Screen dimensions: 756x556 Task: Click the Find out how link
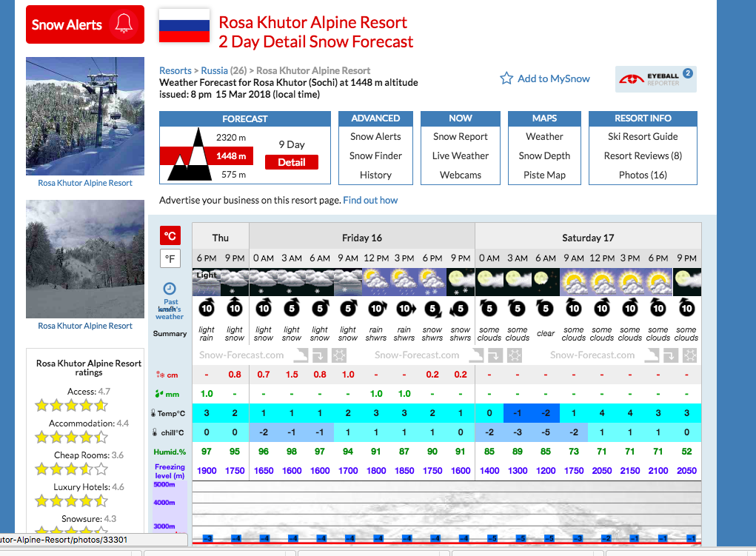(370, 200)
